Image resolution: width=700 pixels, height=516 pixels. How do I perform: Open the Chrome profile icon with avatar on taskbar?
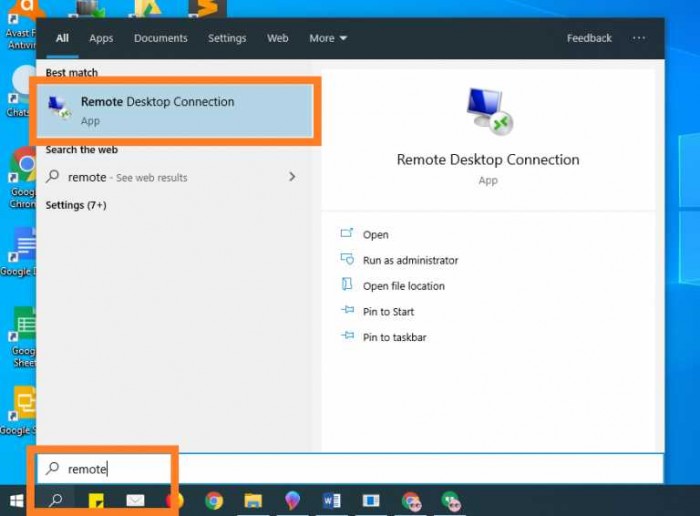[411, 501]
